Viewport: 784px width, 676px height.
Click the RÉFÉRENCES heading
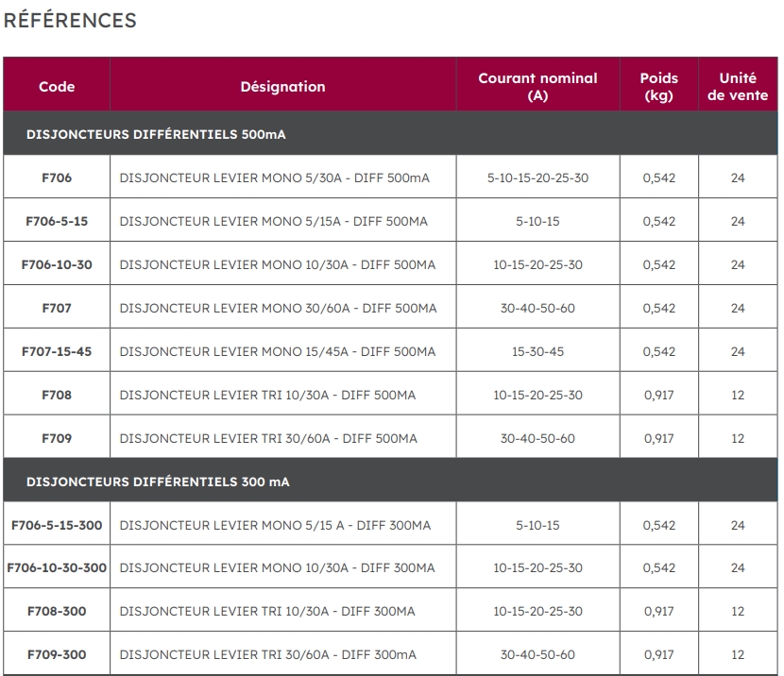(70, 20)
